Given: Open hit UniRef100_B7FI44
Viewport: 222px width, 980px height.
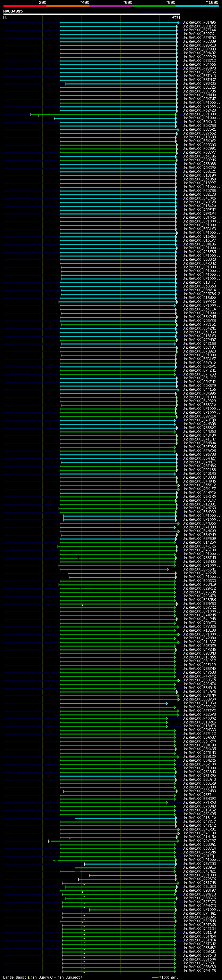Looking at the screenshot, I should click(x=199, y=30).
